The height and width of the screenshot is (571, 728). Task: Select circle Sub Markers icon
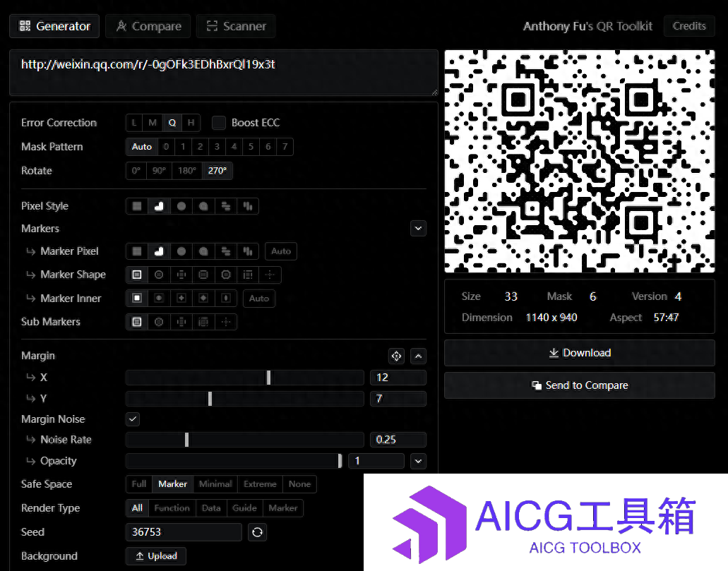(159, 322)
